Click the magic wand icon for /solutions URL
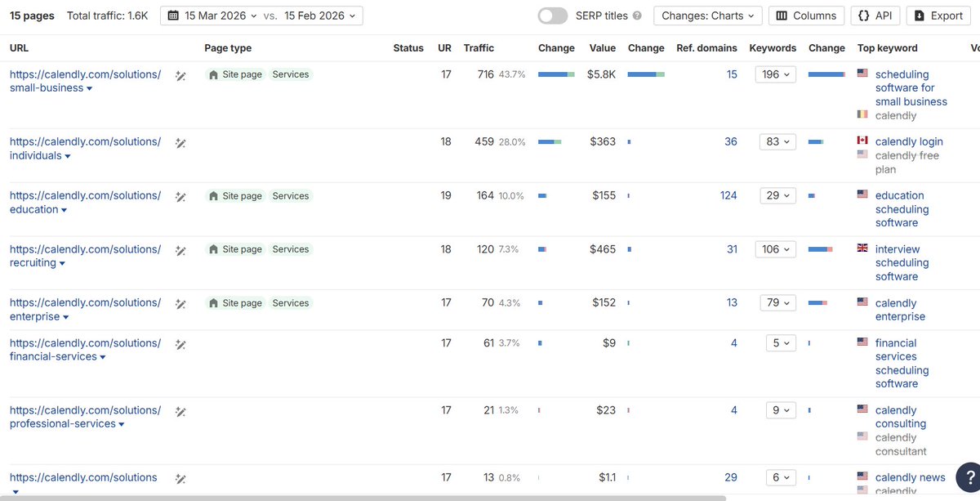The image size is (980, 501). pos(180,478)
